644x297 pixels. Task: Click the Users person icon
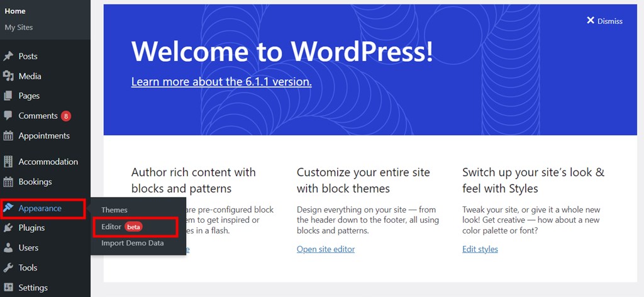[8, 248]
